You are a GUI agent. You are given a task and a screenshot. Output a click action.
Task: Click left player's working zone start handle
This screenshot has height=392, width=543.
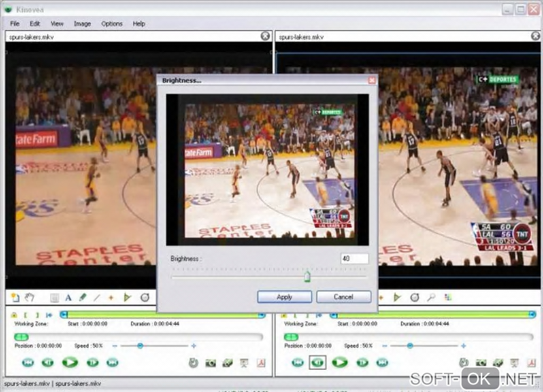point(63,314)
